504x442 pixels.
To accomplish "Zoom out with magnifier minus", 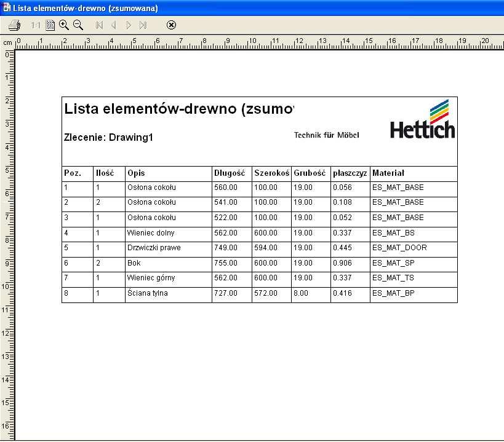I will [78, 25].
